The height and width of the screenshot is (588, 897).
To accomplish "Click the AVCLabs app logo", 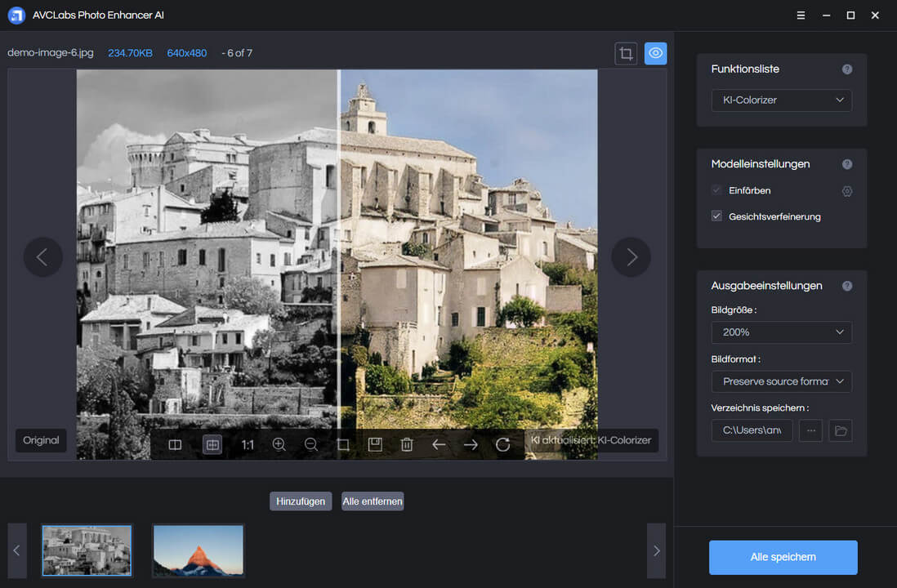I will (x=16, y=16).
